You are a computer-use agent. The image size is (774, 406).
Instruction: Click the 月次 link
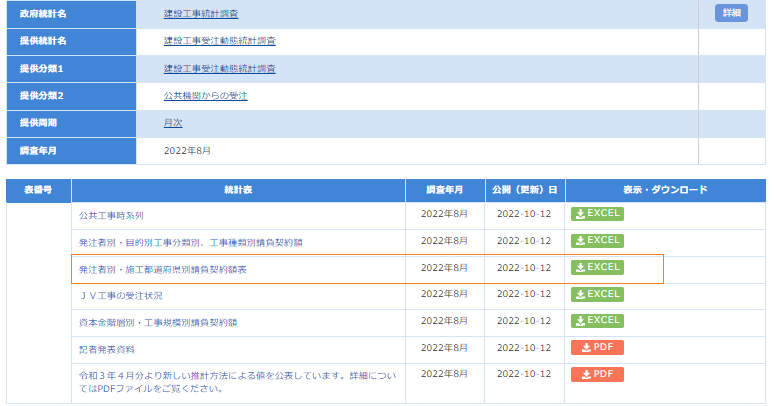[173, 123]
